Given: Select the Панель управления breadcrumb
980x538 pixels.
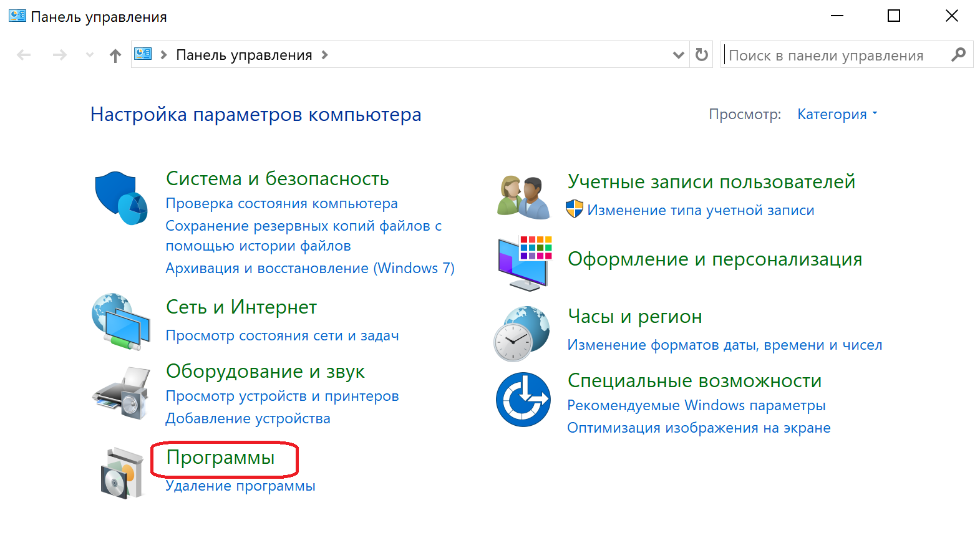Looking at the screenshot, I should [244, 55].
